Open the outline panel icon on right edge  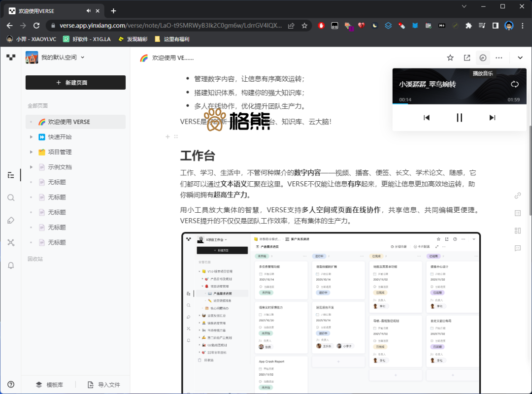(x=517, y=213)
